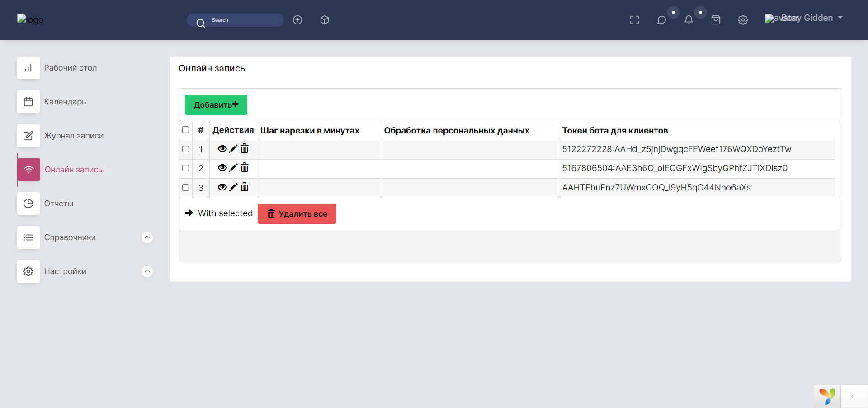Collapse the debug toolbar arrow
Viewport: 868px width, 408px height.
coord(854,396)
